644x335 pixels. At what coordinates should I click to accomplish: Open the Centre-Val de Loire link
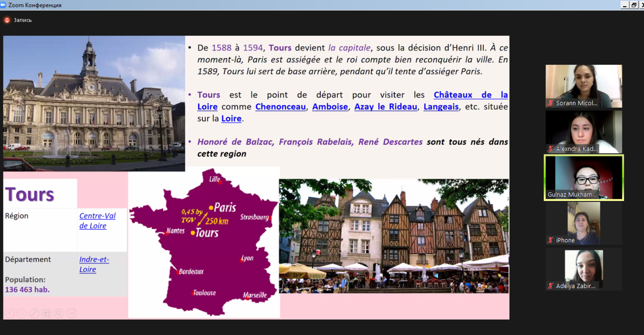(97, 221)
